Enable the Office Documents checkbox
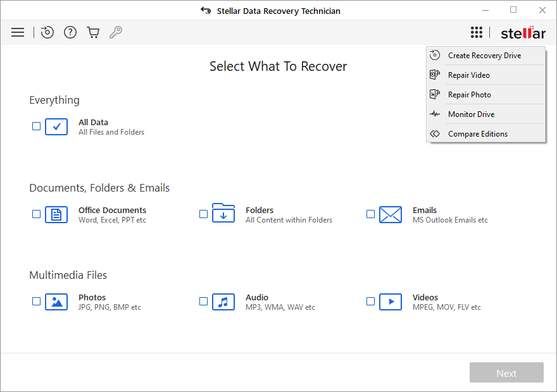The image size is (557, 392). pos(36,214)
